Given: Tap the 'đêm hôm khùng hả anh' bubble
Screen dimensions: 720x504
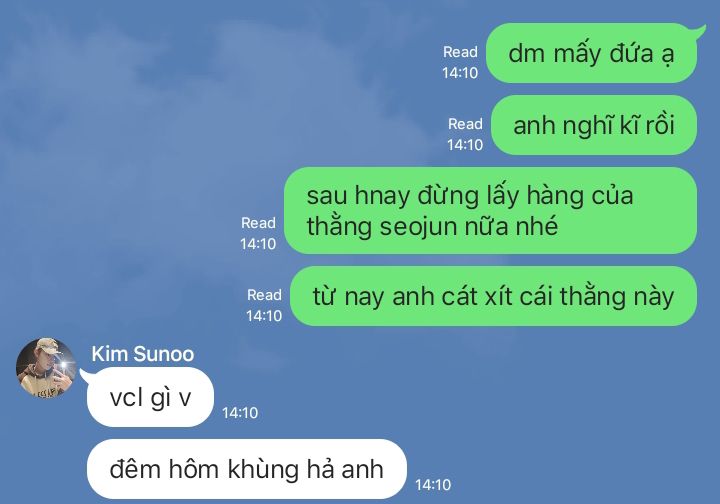Looking at the screenshot, I should [x=247, y=469].
